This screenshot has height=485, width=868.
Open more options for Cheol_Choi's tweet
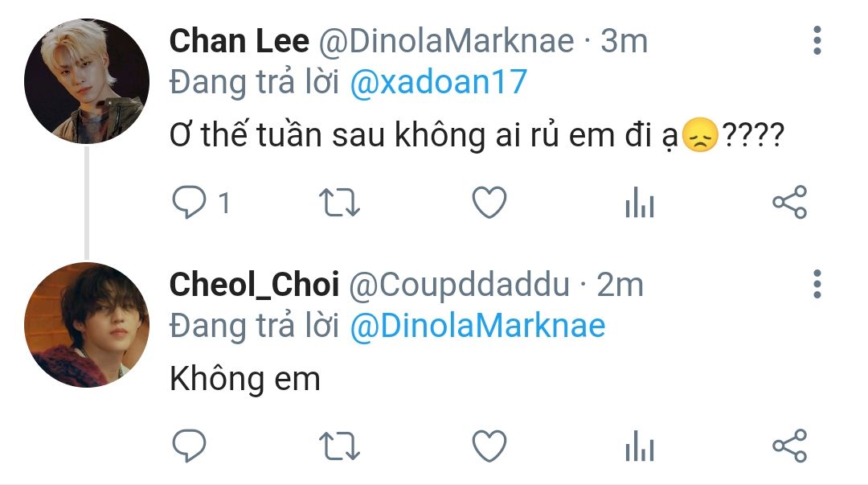click(x=817, y=285)
